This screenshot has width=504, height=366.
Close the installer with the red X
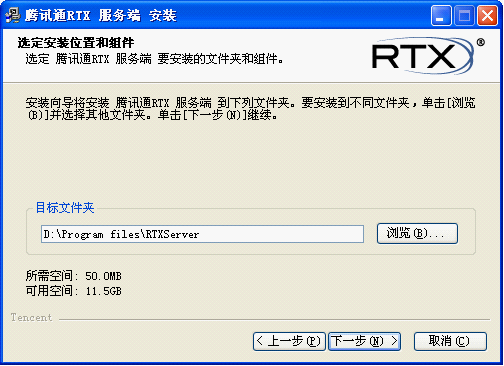point(487,15)
